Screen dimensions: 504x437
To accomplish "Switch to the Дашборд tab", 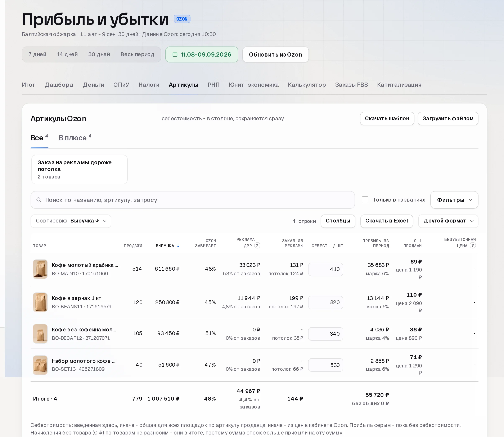I will pos(59,85).
